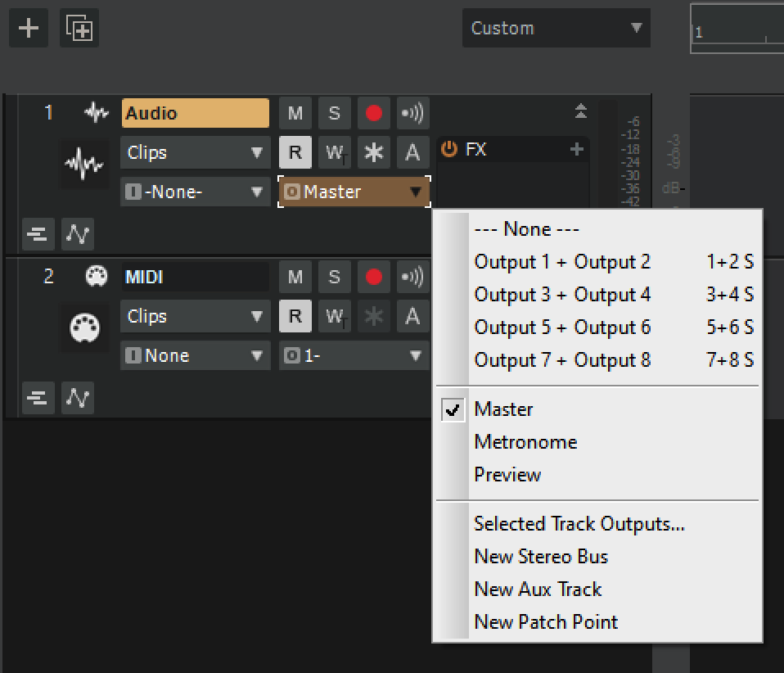Viewport: 784px width, 673px height.
Task: Click the MIDI track take lanes icon
Action: [38, 398]
